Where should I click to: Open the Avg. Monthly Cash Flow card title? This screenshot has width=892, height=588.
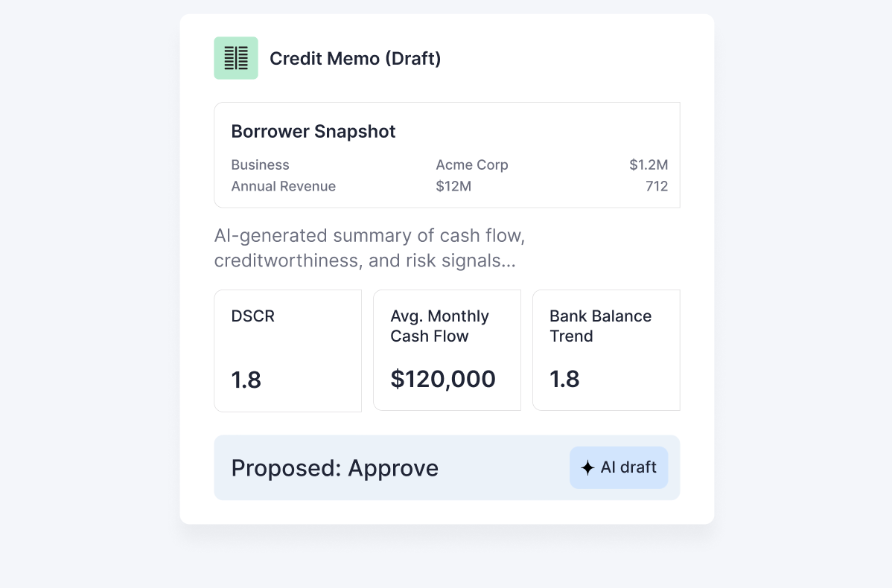[x=439, y=326]
